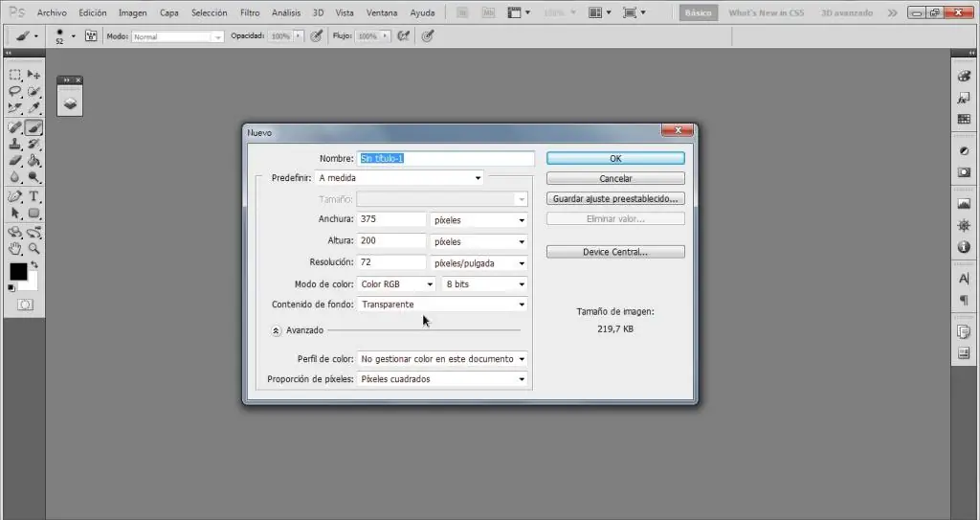The image size is (980, 520).
Task: Select the Spot Healing Brush tool
Action: (15, 127)
